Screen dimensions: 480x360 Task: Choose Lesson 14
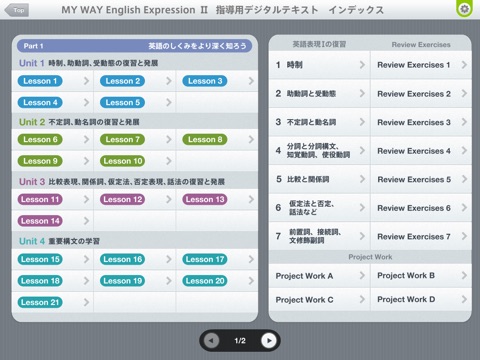pos(40,221)
